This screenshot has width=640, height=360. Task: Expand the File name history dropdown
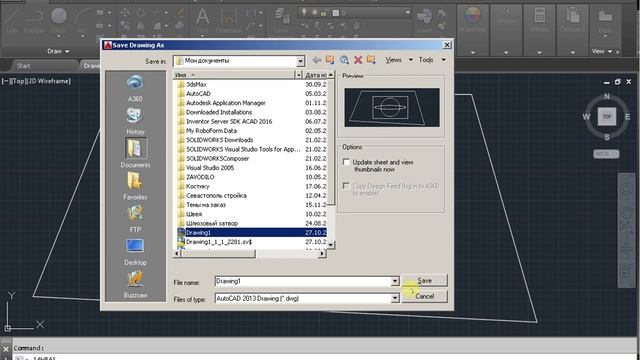point(395,281)
